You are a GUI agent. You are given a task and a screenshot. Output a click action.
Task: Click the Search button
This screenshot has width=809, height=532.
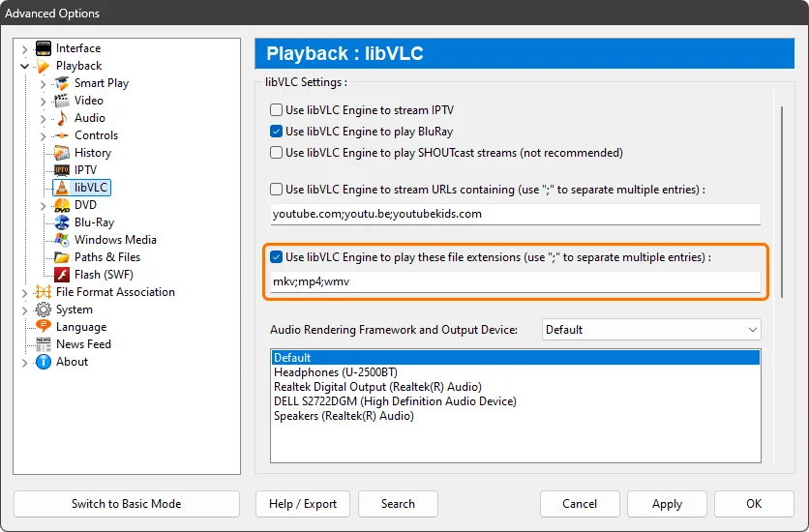(398, 504)
